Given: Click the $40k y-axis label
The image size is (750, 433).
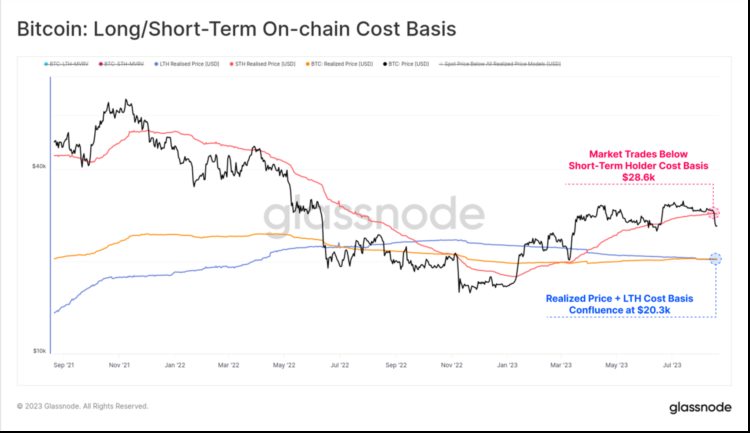Looking at the screenshot, I should [x=39, y=167].
